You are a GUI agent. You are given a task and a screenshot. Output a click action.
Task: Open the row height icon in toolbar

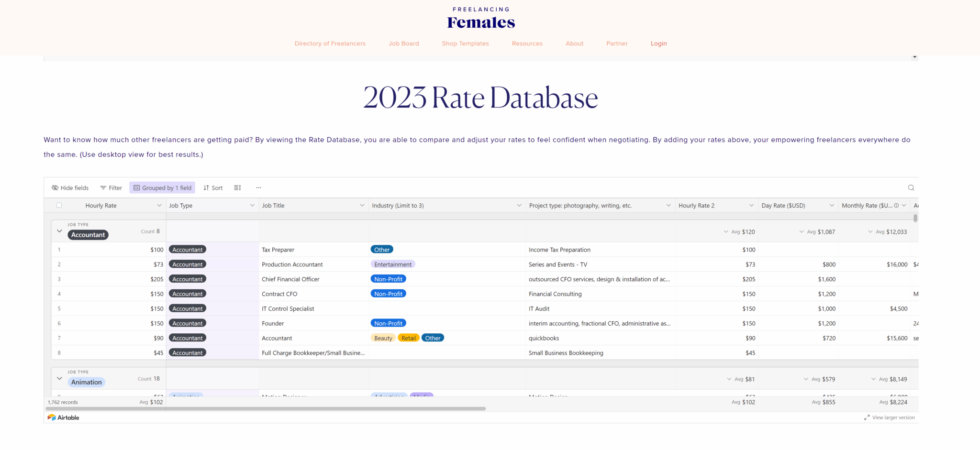tap(237, 188)
